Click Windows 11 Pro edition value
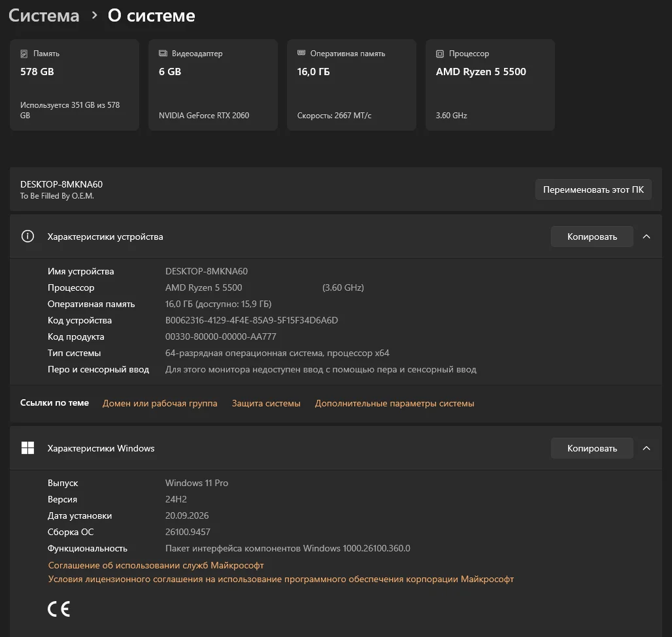672x637 pixels. [197, 483]
